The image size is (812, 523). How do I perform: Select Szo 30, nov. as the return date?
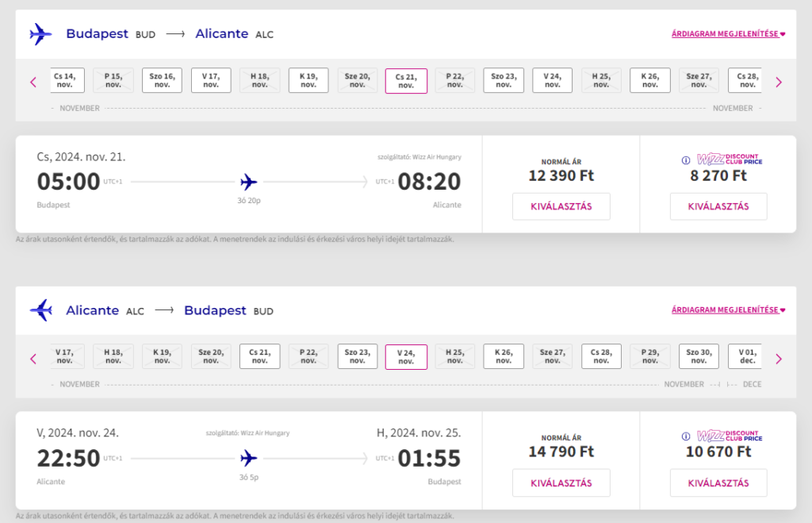699,356
